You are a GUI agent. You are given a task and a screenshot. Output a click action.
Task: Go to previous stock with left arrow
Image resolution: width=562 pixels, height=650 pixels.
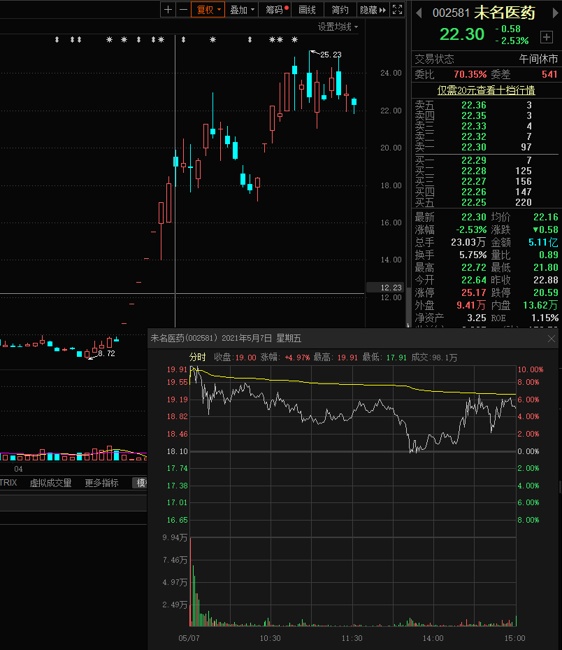pyautogui.click(x=419, y=13)
